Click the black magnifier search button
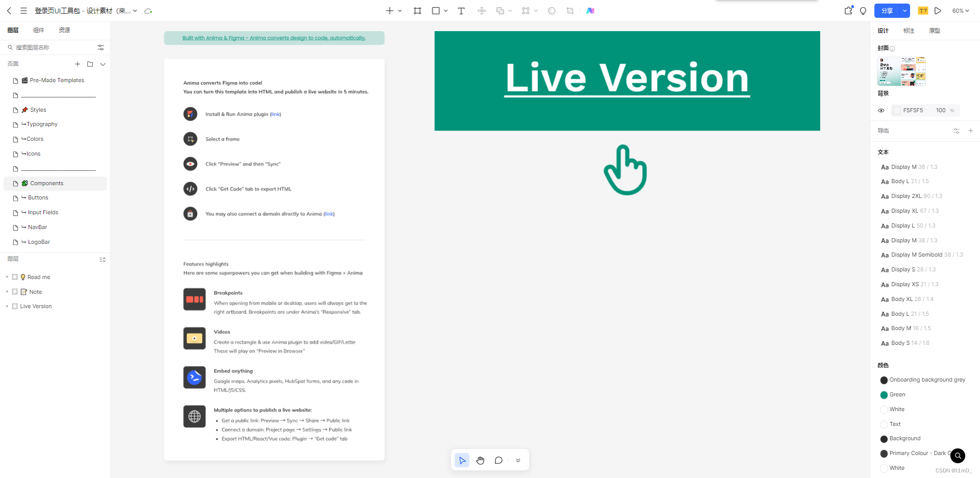The width and height of the screenshot is (980, 478). pyautogui.click(x=958, y=456)
